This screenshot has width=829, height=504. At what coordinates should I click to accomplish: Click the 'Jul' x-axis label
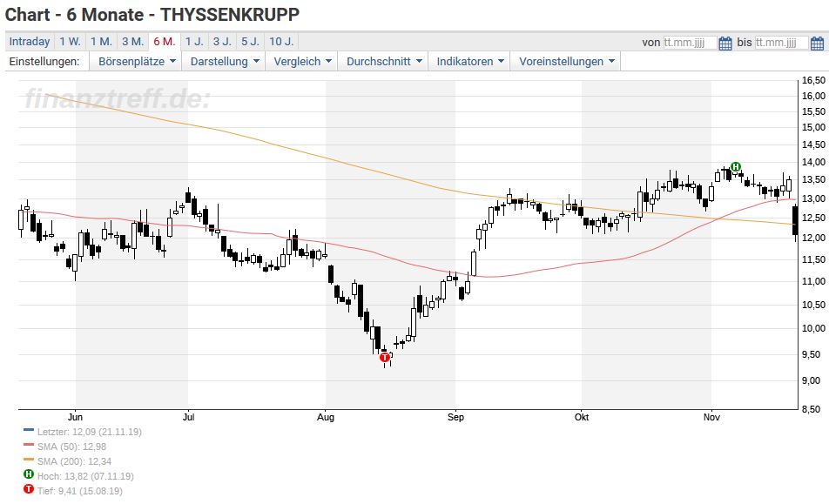[188, 417]
